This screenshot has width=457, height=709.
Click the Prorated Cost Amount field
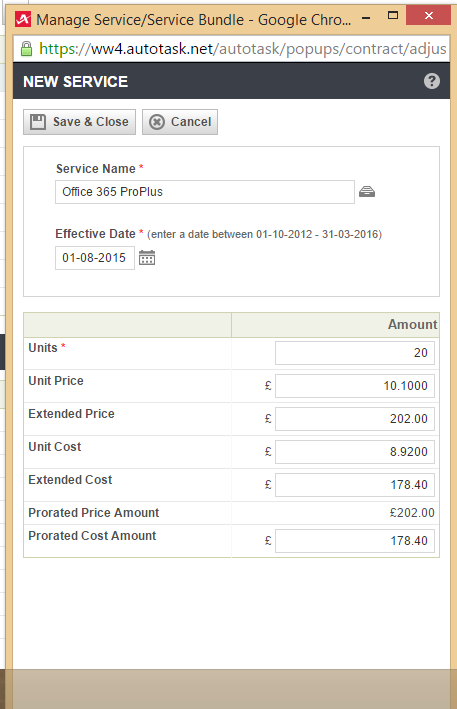point(355,541)
